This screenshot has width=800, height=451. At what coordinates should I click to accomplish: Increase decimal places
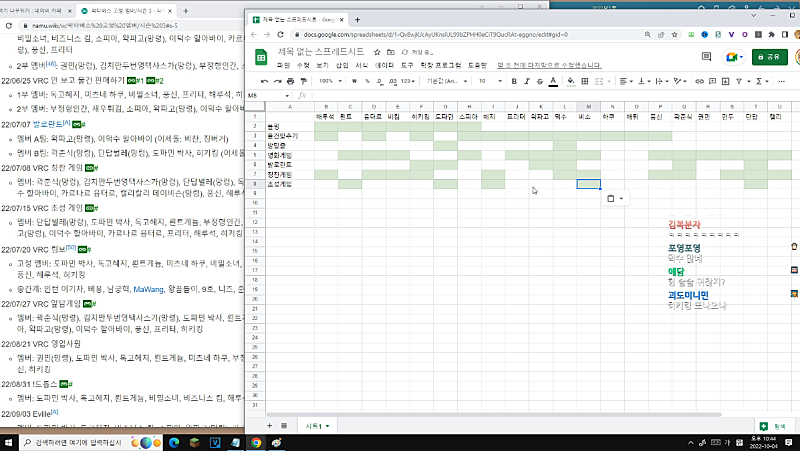(x=392, y=81)
